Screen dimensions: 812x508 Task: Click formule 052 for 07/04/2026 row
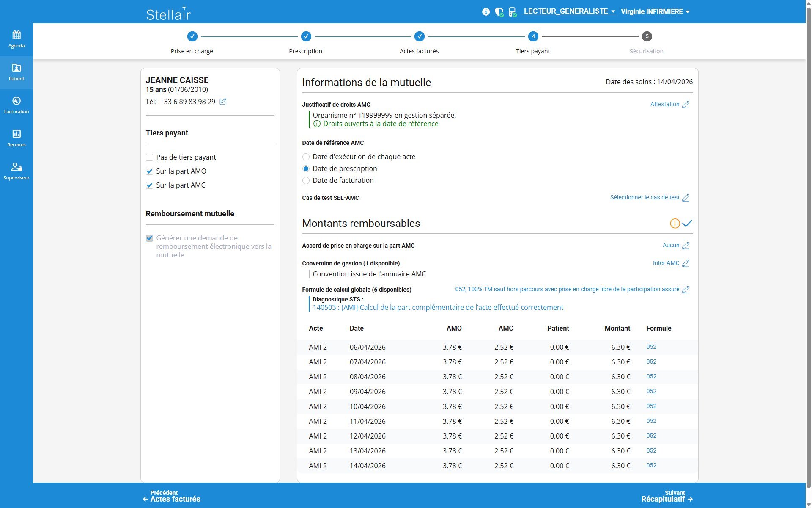pos(651,362)
